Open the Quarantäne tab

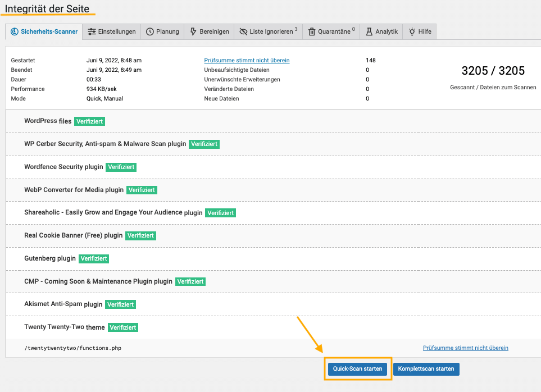click(x=331, y=31)
